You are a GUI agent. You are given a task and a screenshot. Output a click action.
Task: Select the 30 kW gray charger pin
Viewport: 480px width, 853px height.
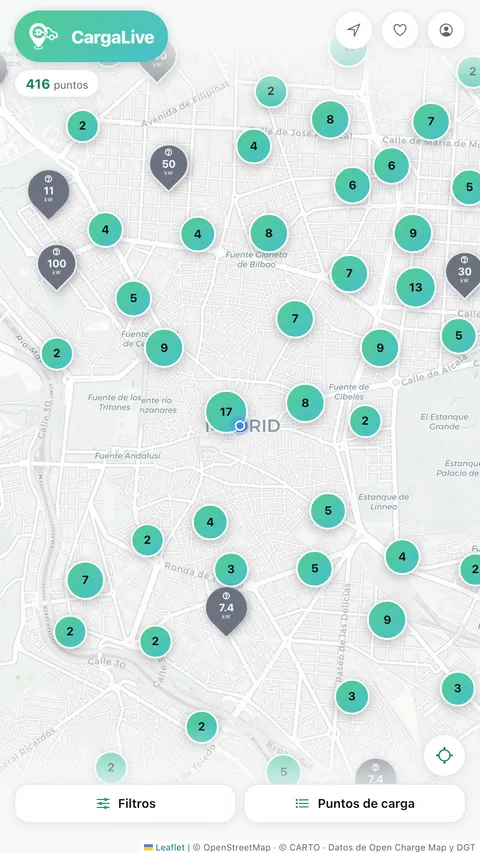(x=464, y=274)
